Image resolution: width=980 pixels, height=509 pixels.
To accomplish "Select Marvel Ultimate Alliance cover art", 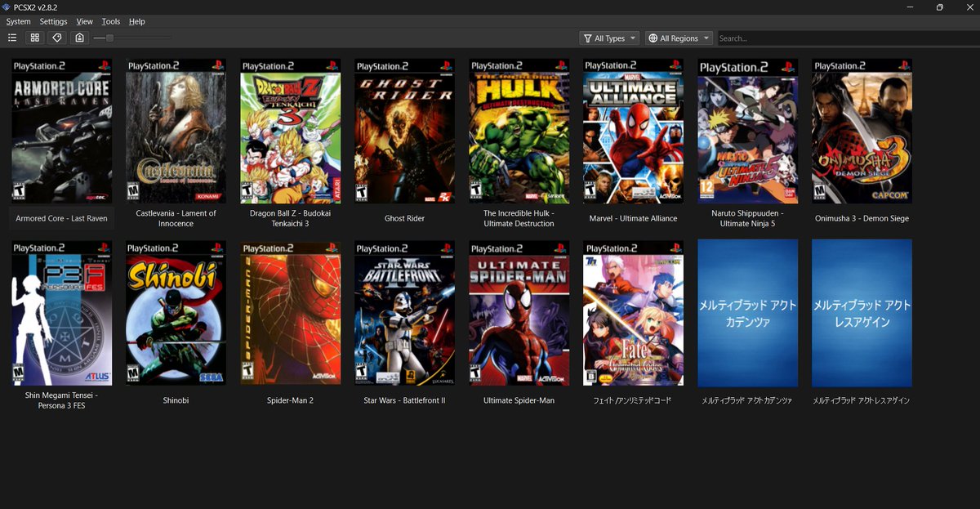I will pyautogui.click(x=633, y=131).
